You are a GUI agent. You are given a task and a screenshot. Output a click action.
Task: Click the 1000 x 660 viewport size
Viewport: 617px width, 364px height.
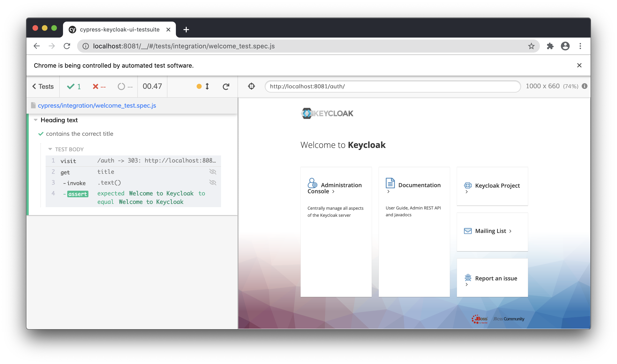tap(543, 86)
